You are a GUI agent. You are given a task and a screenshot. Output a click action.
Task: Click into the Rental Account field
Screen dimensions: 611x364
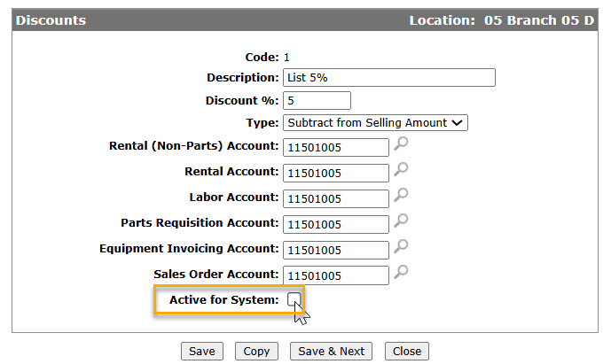[336, 173]
